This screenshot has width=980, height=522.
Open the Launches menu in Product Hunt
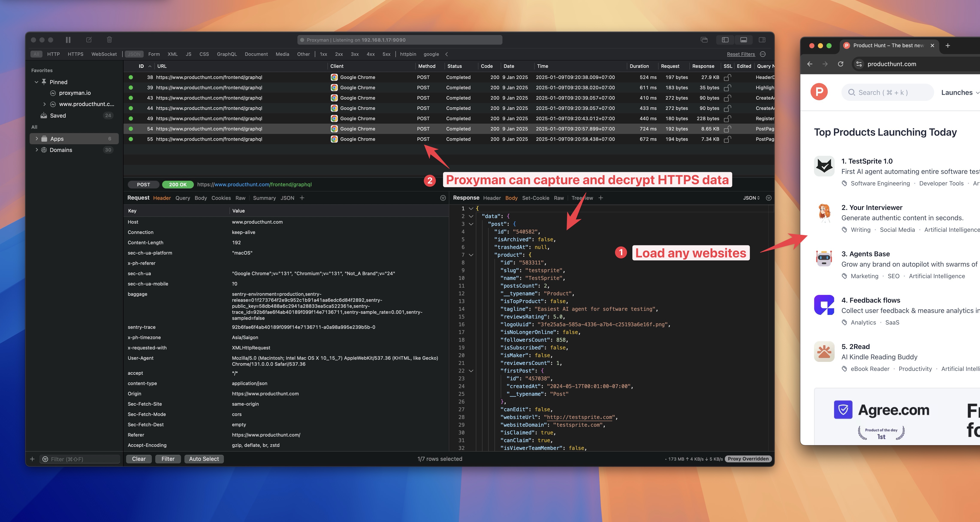click(960, 93)
